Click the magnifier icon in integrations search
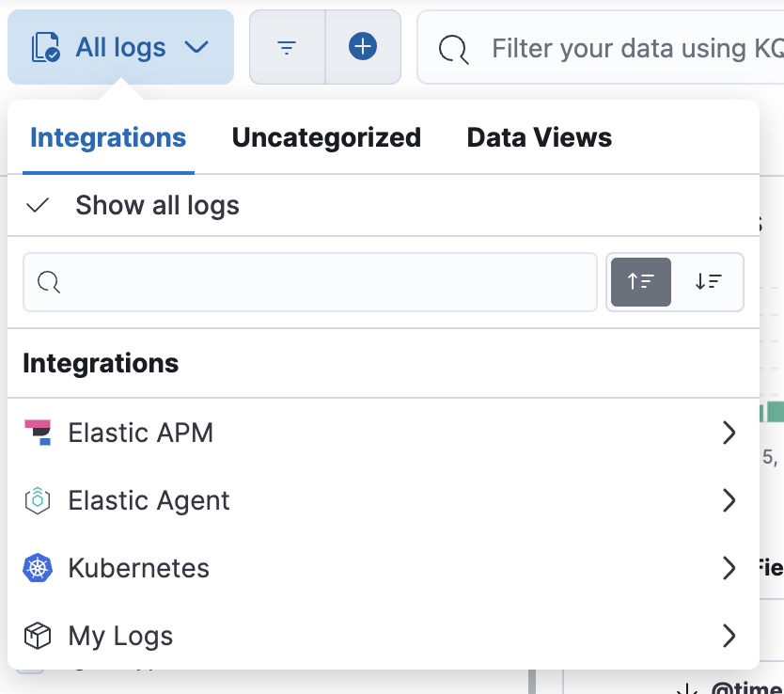 click(49, 282)
